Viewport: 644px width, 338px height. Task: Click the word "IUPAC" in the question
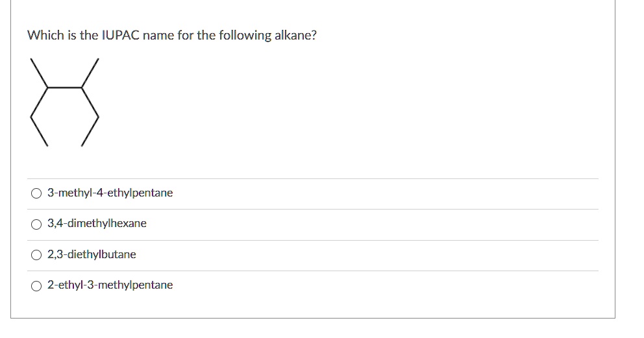click(119, 36)
